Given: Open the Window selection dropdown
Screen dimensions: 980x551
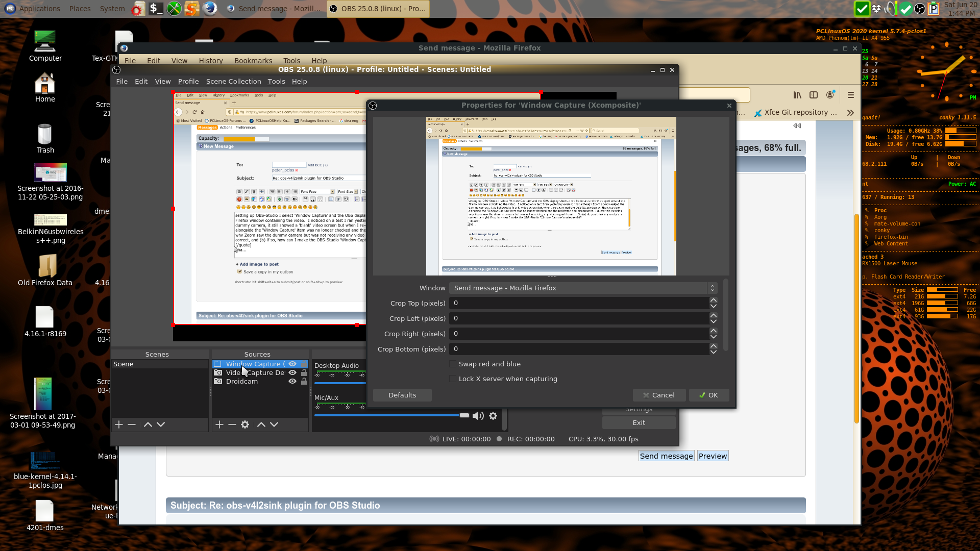Looking at the screenshot, I should point(583,288).
